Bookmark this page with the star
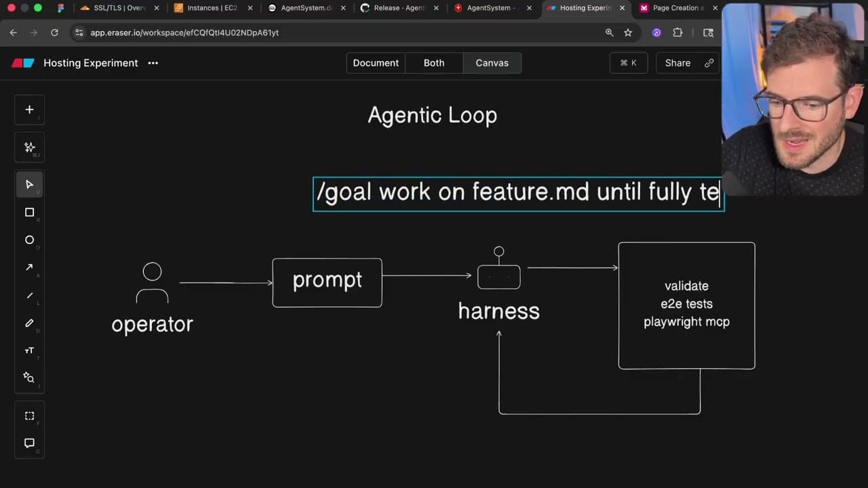The height and width of the screenshot is (488, 868). pos(628,33)
